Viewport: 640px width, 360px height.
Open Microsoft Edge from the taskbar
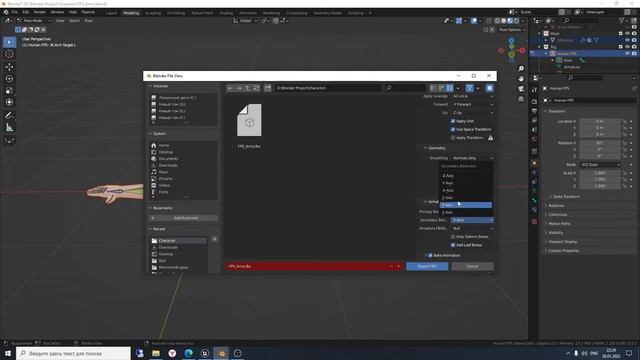coord(189,353)
